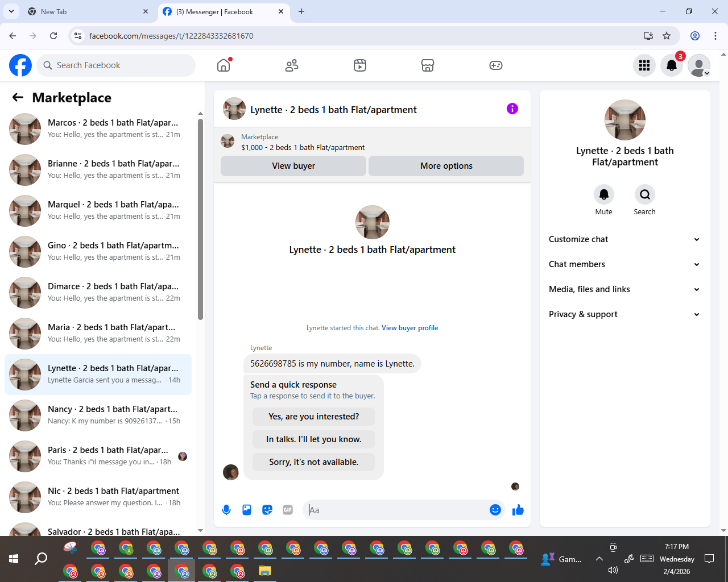Open the Menu grid icon
This screenshot has width=728, height=582.
point(644,65)
